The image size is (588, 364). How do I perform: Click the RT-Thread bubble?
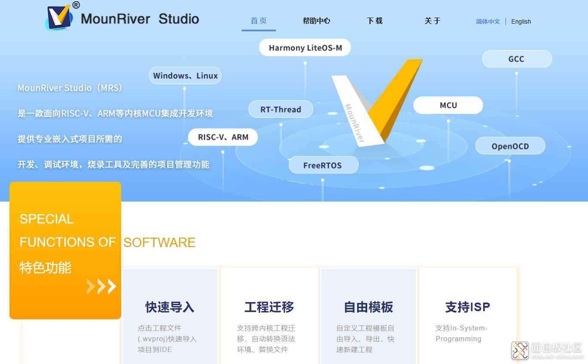(x=281, y=109)
